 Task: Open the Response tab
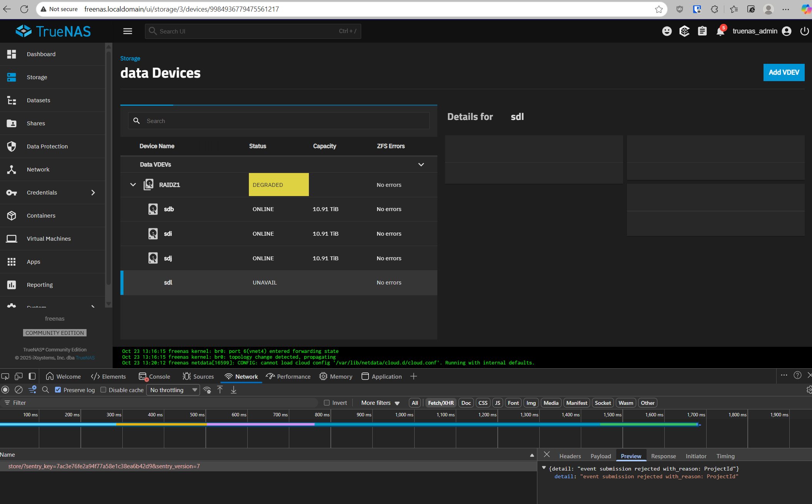(663, 456)
